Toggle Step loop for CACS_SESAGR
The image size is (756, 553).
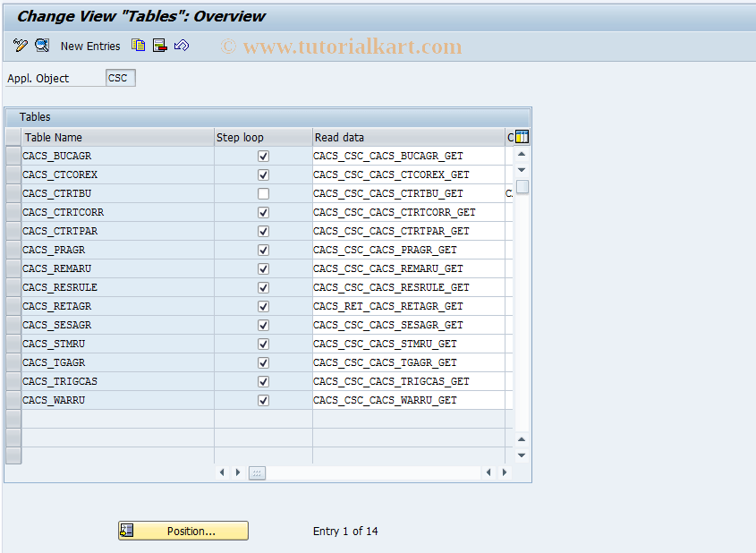[x=262, y=325]
